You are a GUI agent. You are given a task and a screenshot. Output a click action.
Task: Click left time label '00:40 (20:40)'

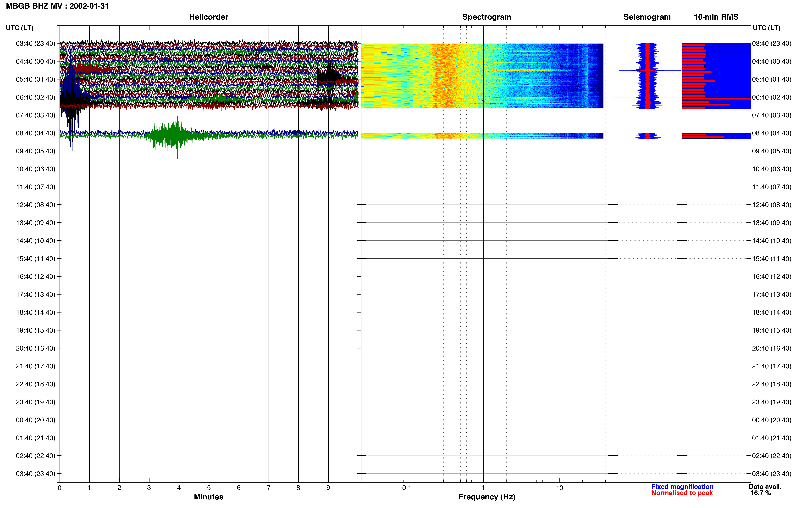36,420
